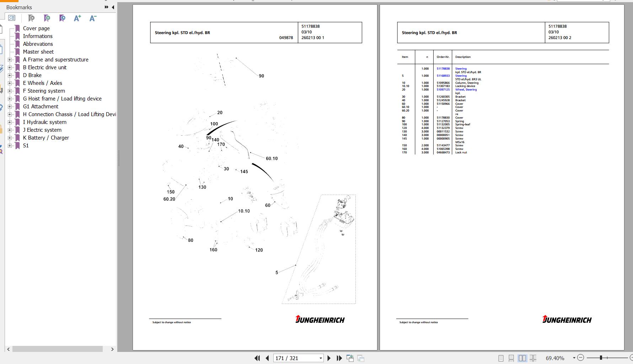The height and width of the screenshot is (364, 633).
Task: Click the delete bookmark icon
Action: [x=31, y=18]
